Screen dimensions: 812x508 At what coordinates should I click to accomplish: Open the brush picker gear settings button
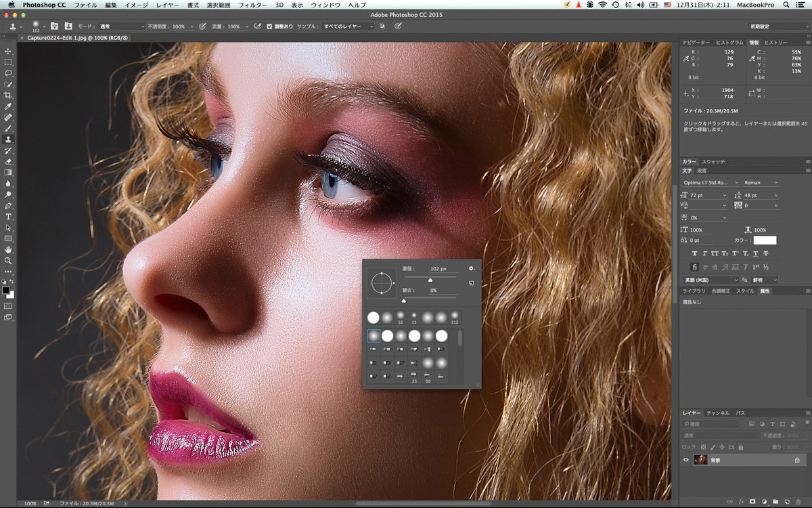click(x=472, y=268)
